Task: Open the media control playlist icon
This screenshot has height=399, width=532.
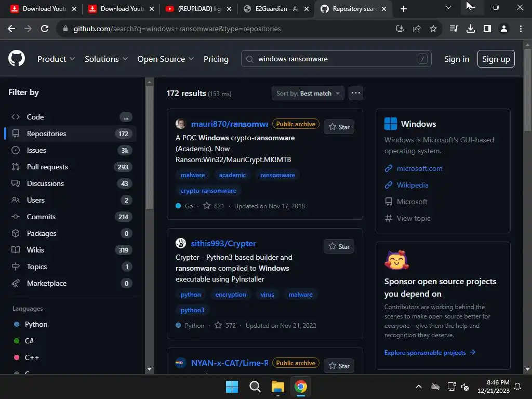Action: point(454,29)
